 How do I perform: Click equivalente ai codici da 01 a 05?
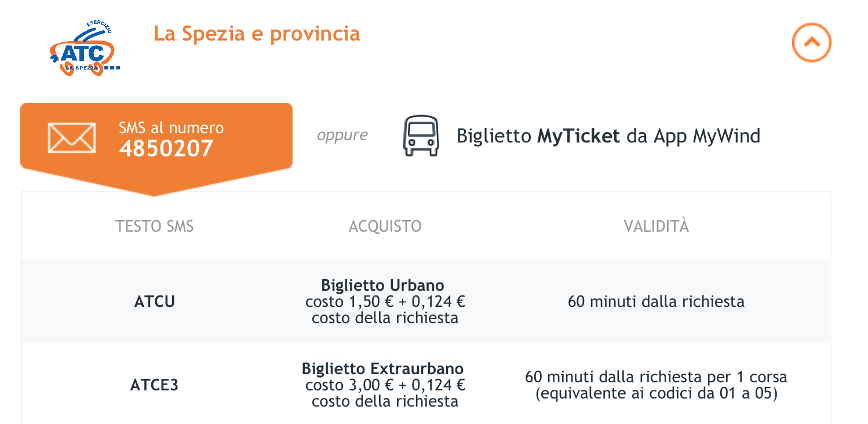656,394
